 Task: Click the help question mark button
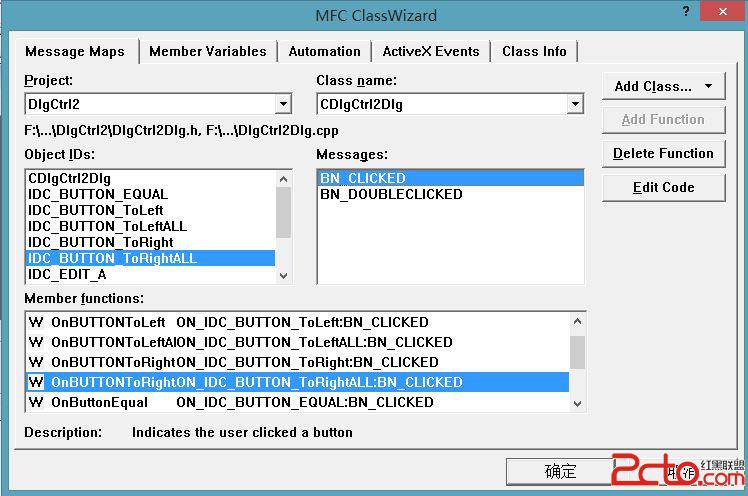coord(686,11)
